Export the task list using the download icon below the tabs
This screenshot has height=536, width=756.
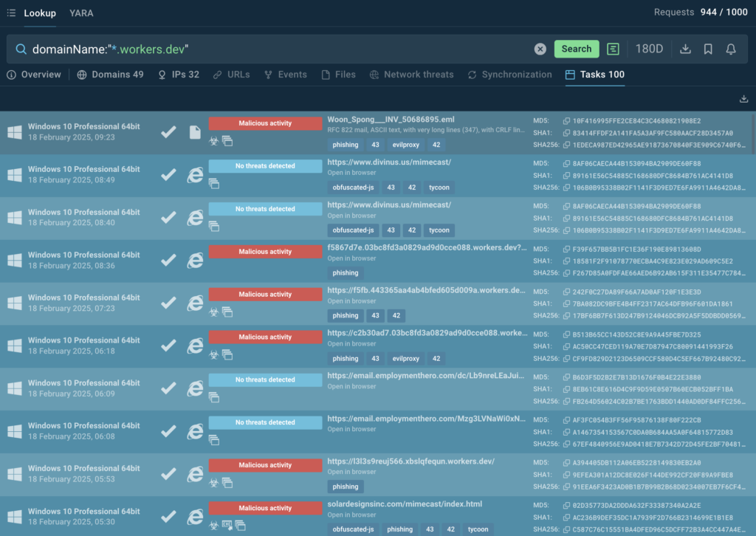(x=743, y=99)
